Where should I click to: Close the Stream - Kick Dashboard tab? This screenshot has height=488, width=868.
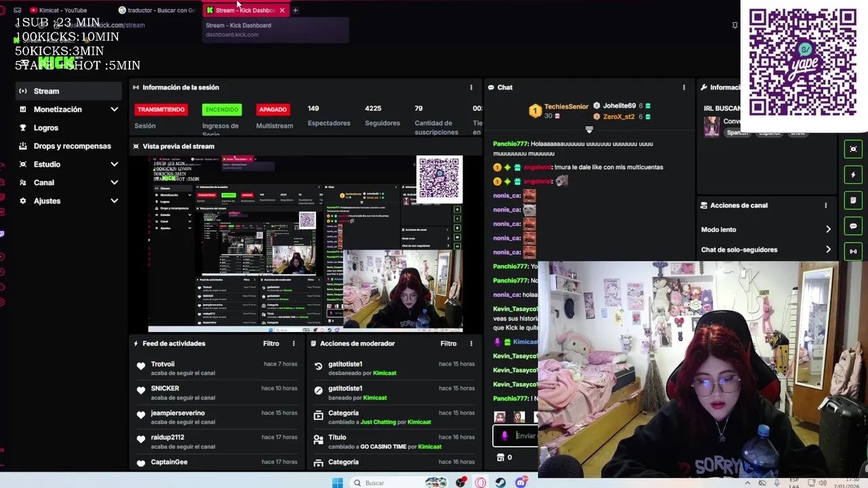point(282,10)
